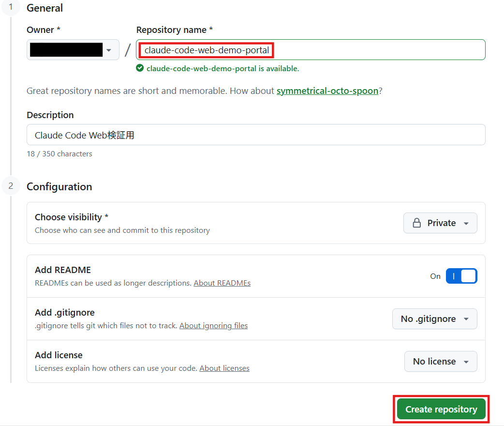This screenshot has width=504, height=426.
Task: Click the caret arrow on Owner selector
Action: [109, 50]
